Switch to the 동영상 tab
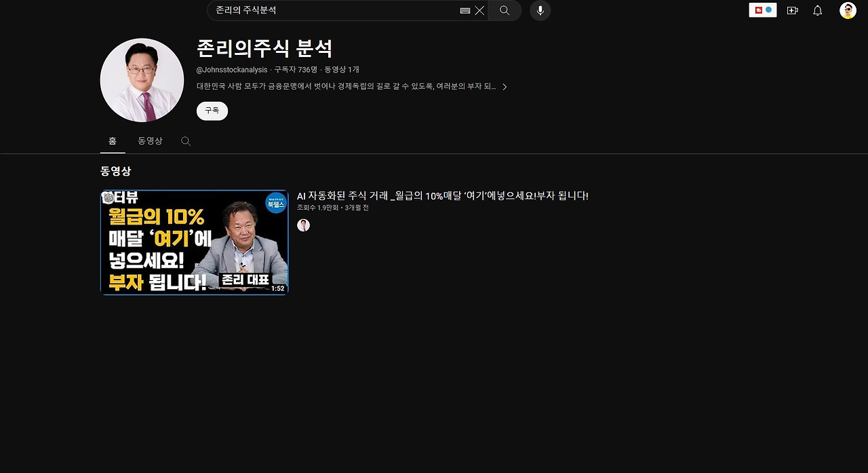The image size is (868, 473). pos(149,141)
